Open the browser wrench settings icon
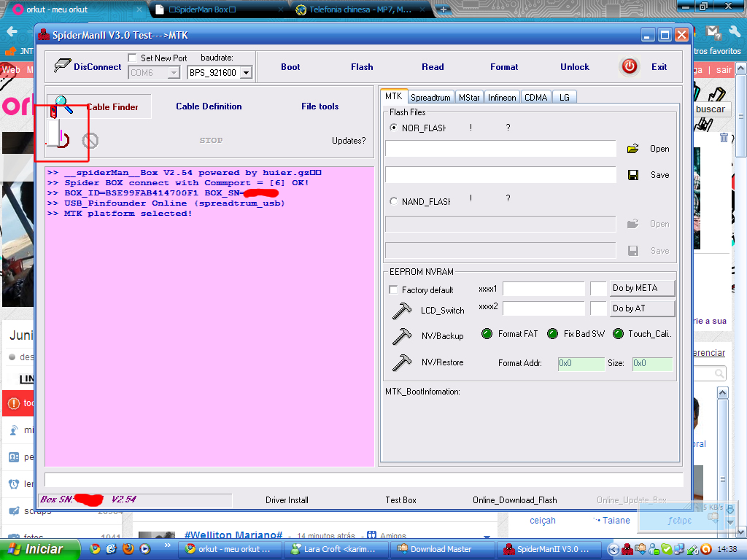The height and width of the screenshot is (560, 747). pyautogui.click(x=734, y=32)
